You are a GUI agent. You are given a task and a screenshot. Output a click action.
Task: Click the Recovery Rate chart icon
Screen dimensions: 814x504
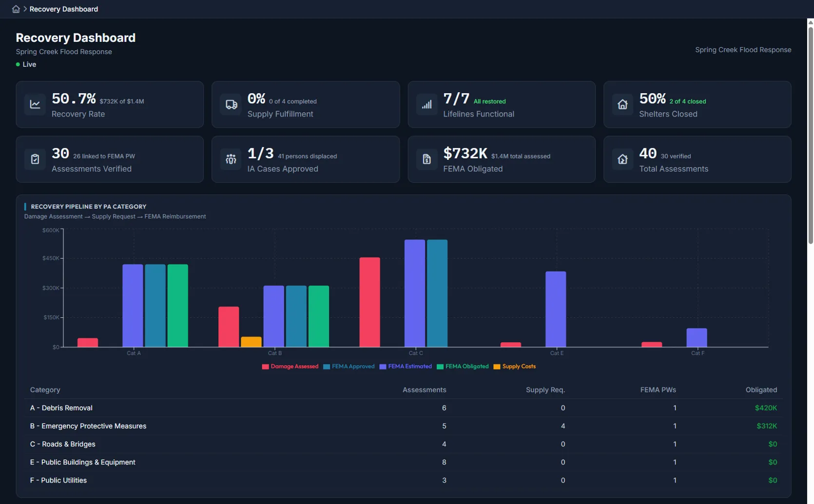tap(35, 104)
